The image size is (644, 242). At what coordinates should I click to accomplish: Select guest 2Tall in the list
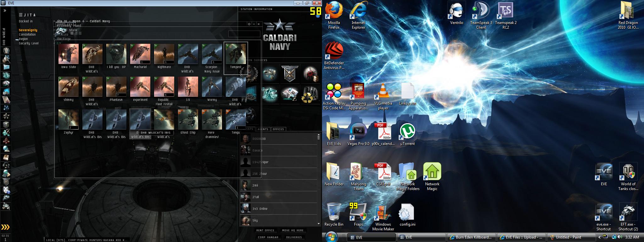(279, 197)
